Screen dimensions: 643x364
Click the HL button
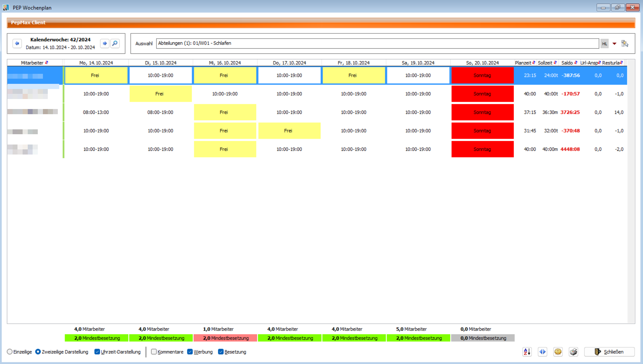pos(604,43)
